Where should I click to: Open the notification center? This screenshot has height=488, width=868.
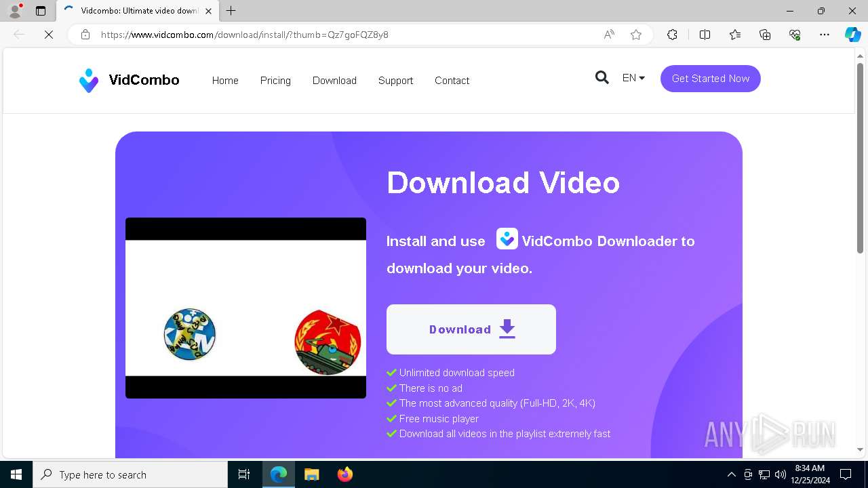(846, 474)
